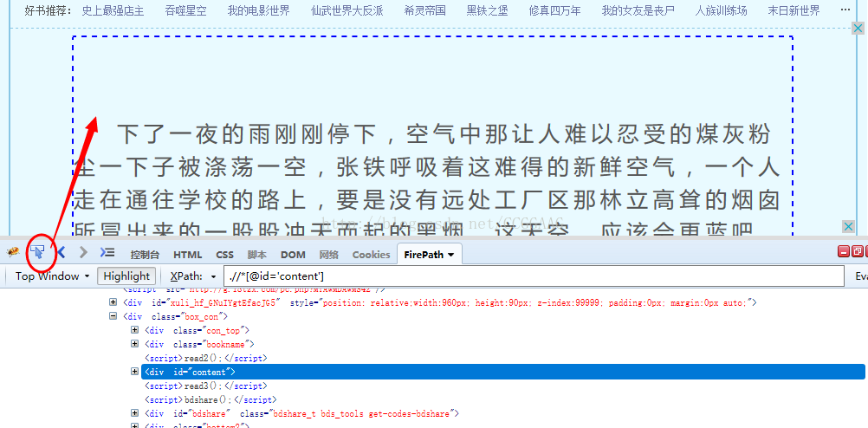Viewport: 868px width, 428px height.
Task: Select the highlighted div id="content" row
Action: 503,372
